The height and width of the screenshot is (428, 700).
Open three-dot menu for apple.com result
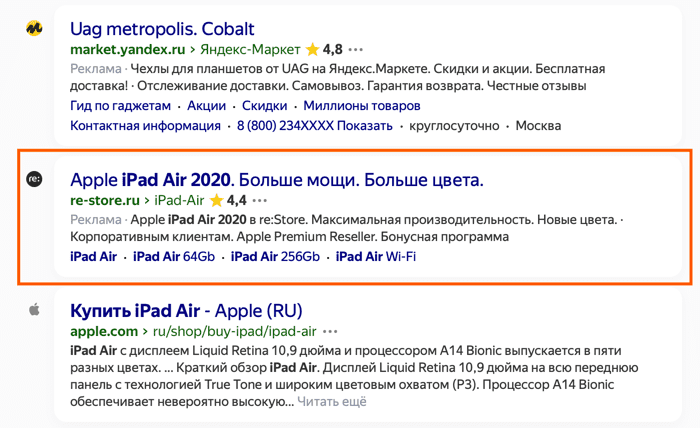coord(331,331)
